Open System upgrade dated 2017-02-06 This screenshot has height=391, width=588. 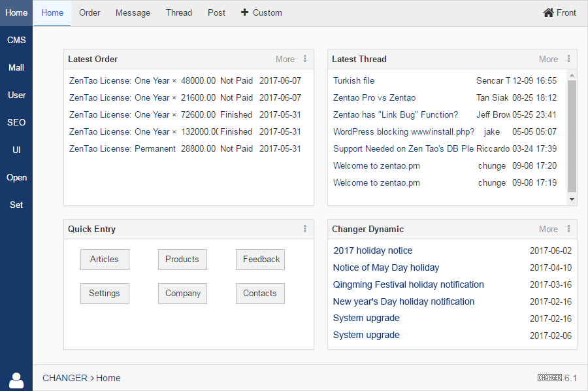tap(366, 335)
